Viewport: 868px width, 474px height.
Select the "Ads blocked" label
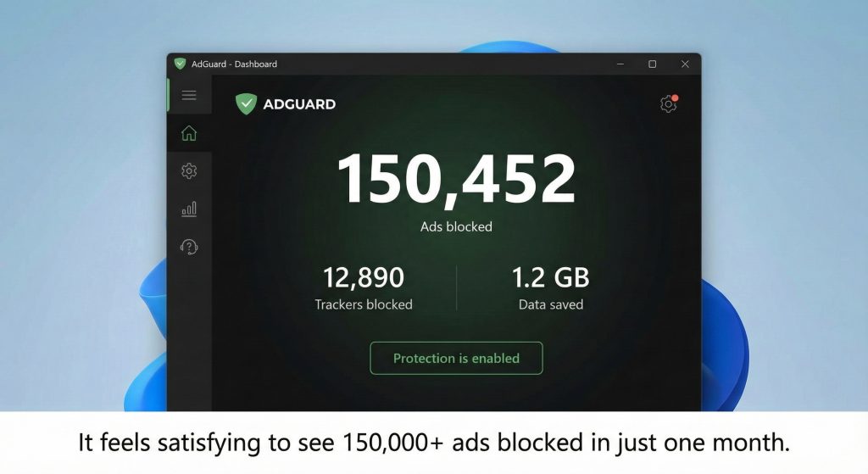tap(456, 226)
